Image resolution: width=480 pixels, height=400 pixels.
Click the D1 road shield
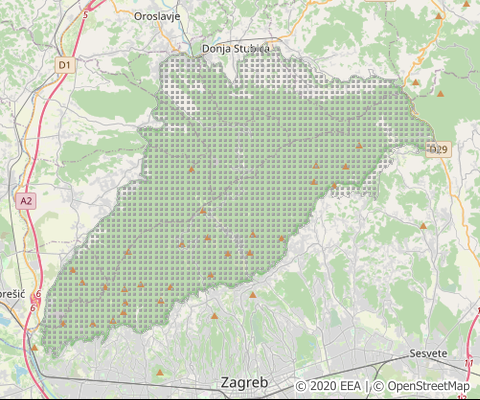pyautogui.click(x=65, y=65)
